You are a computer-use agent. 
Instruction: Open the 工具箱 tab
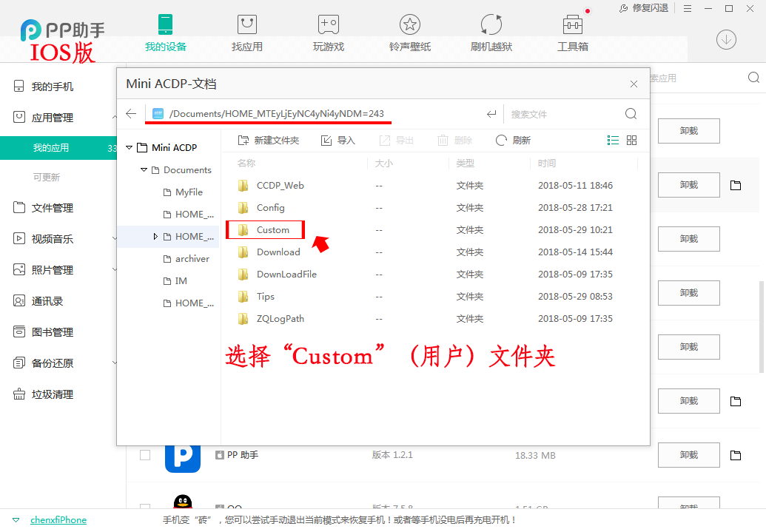pyautogui.click(x=573, y=33)
